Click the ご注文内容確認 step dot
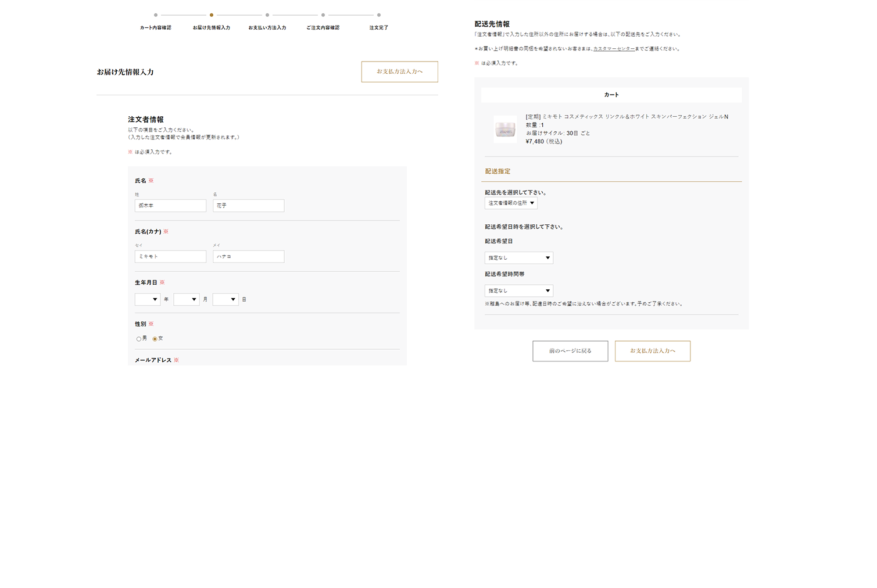This screenshot has width=877, height=588. 323,15
